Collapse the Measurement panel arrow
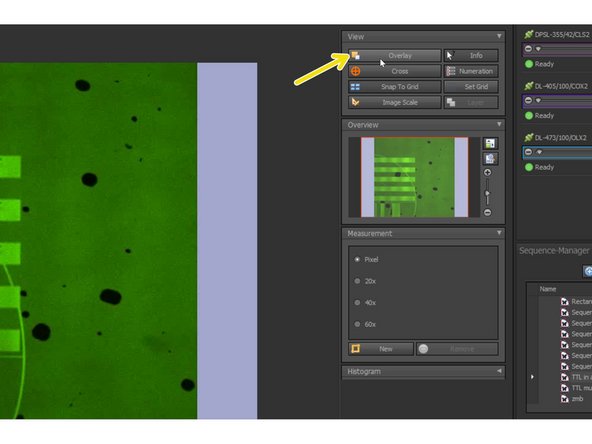592x444 pixels. point(499,233)
